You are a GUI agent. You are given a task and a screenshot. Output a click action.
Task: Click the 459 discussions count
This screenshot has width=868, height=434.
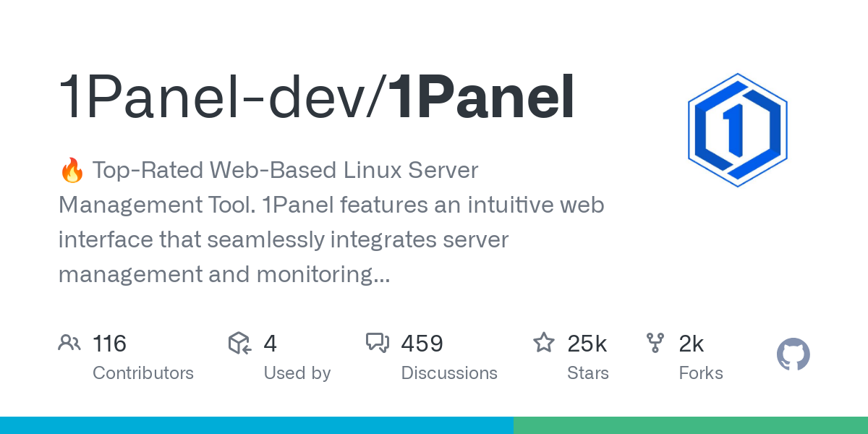point(422,344)
